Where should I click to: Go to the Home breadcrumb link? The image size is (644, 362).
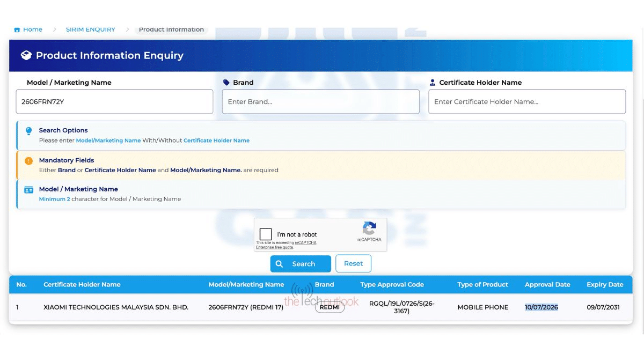(x=33, y=29)
